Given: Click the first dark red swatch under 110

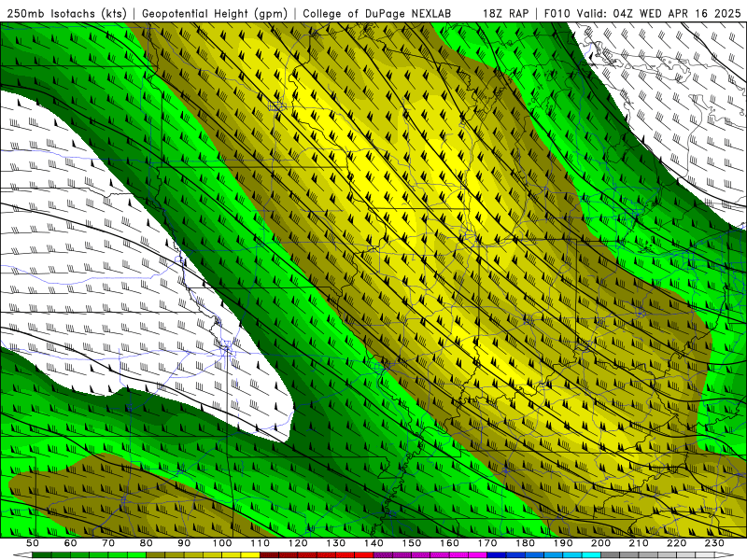Looking at the screenshot, I should coord(270,555).
